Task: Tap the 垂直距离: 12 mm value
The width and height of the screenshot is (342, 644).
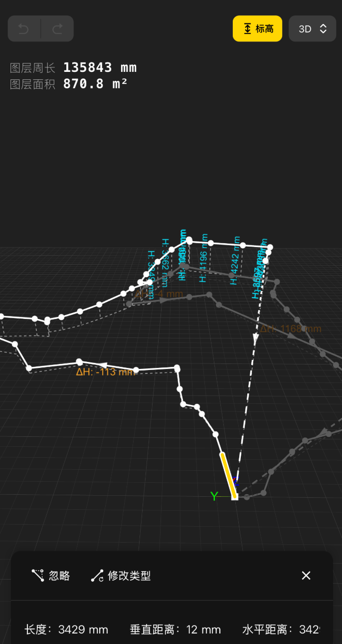Action: pyautogui.click(x=175, y=630)
